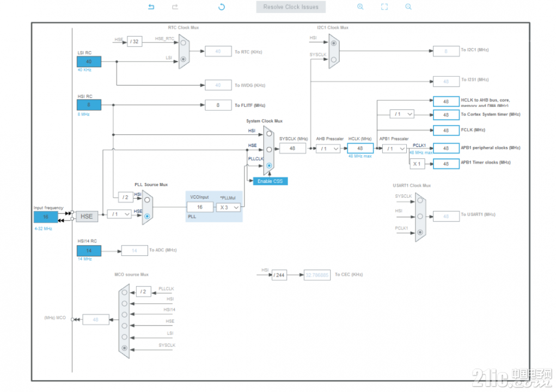The height and width of the screenshot is (392, 556).
Task: Click the VCOInput 16 field
Action: point(200,207)
